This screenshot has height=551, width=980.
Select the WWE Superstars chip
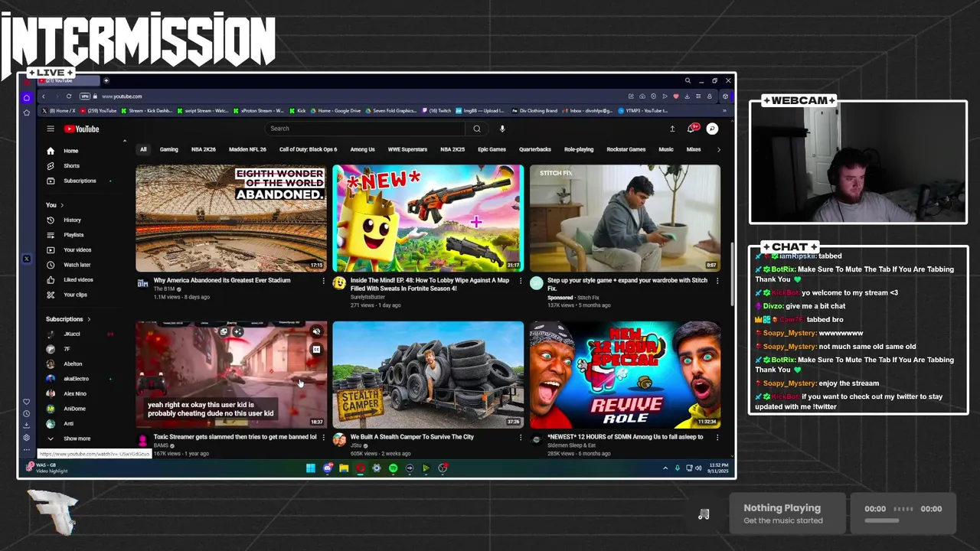pyautogui.click(x=407, y=149)
